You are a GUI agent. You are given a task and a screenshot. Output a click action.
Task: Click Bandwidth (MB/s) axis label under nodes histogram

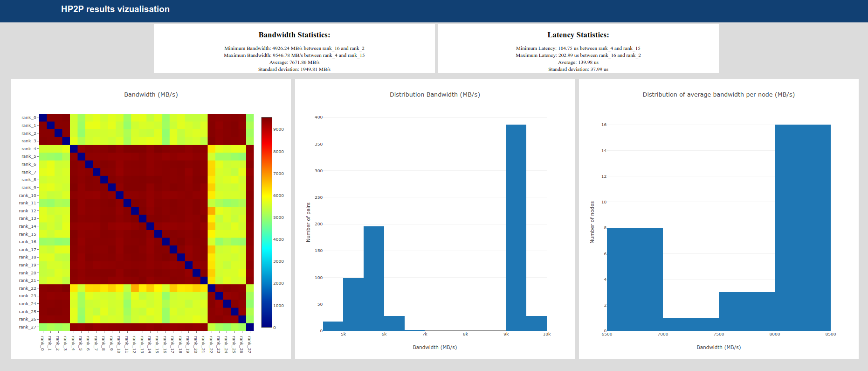719,347
